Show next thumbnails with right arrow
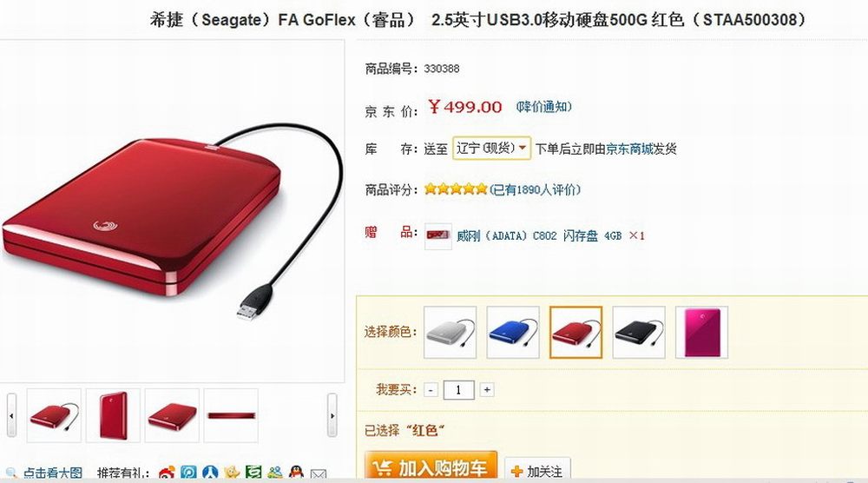Viewport: 868px width, 483px height. pos(332,415)
